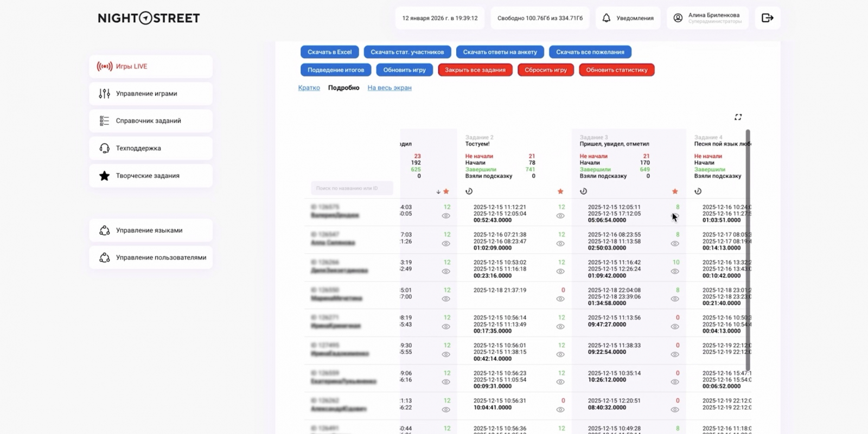Click the fullscreen expand icon above table
This screenshot has width=868, height=434.
pyautogui.click(x=738, y=117)
